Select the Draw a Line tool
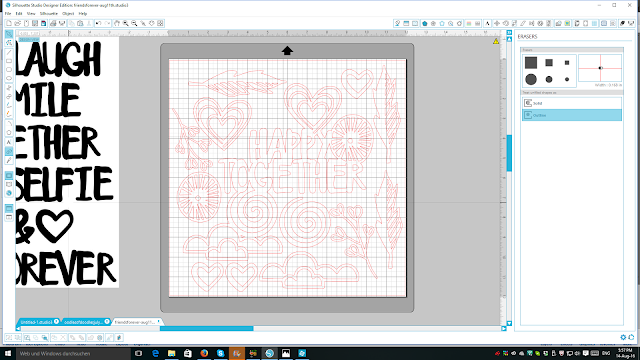Image resolution: width=640 pixels, height=360 pixels. tap(9, 52)
